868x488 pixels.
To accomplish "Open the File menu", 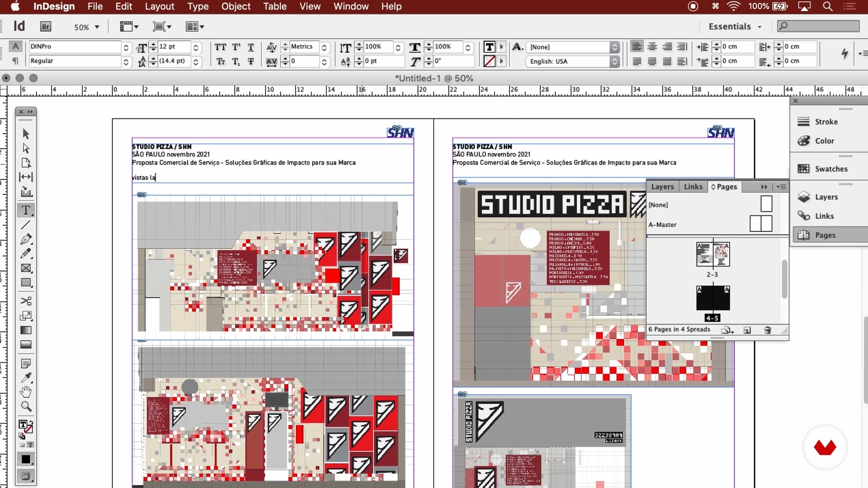I will [x=95, y=6].
